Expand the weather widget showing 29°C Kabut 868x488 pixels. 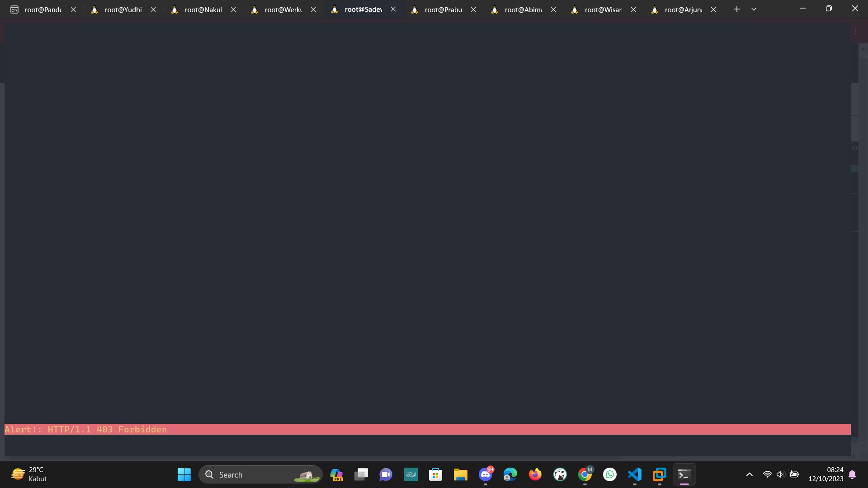pos(28,474)
